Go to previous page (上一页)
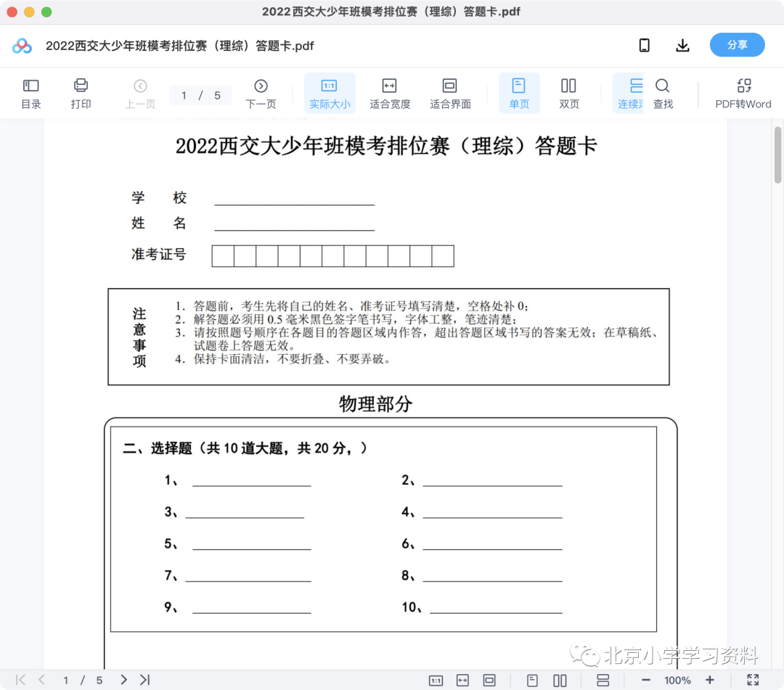Viewport: 784px width, 690px height. [x=141, y=94]
